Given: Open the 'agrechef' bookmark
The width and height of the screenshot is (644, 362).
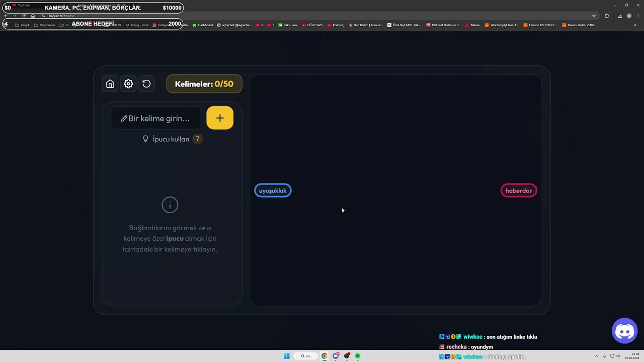Looking at the screenshot, I should pyautogui.click(x=234, y=25).
